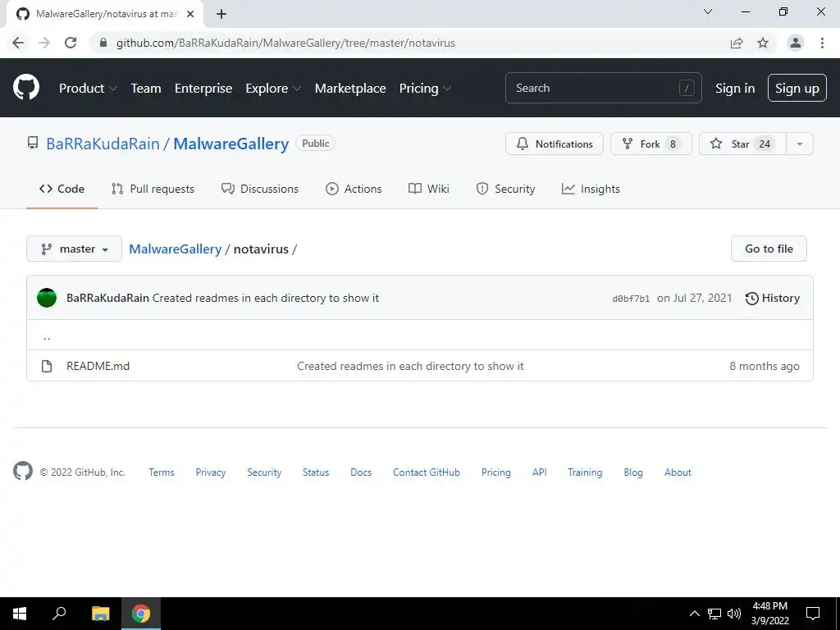Fork the repository with Fork button
This screenshot has height=630, width=840.
[x=651, y=144]
